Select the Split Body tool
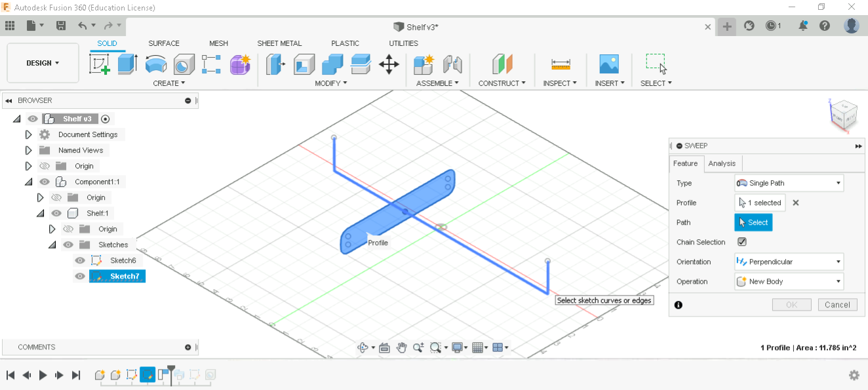This screenshot has width=868, height=390. click(361, 64)
